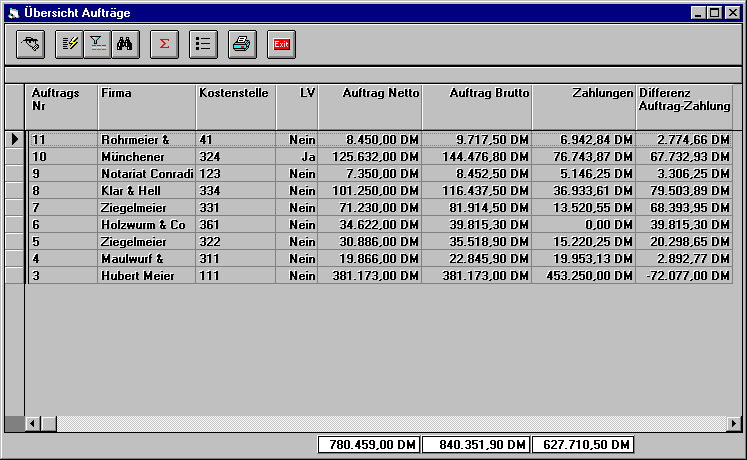Viewport: 747px width, 460px height.
Task: Click the row selector for order 3
Action: (x=15, y=276)
